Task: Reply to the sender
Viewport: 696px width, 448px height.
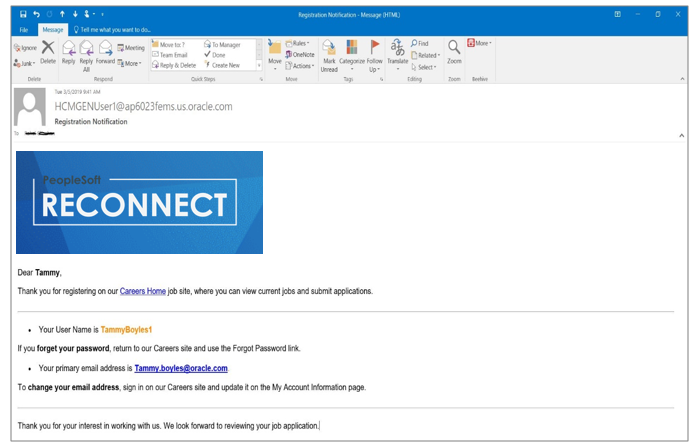Action: point(68,52)
